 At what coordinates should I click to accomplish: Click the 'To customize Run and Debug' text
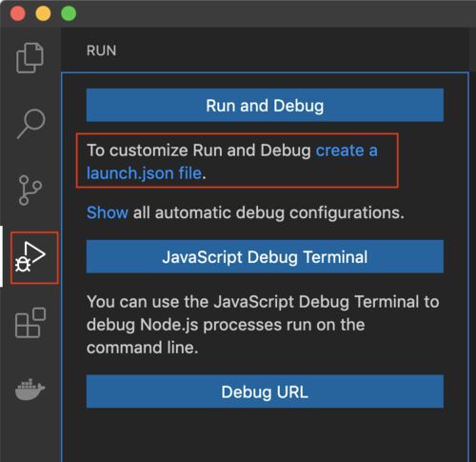pyautogui.click(x=199, y=151)
